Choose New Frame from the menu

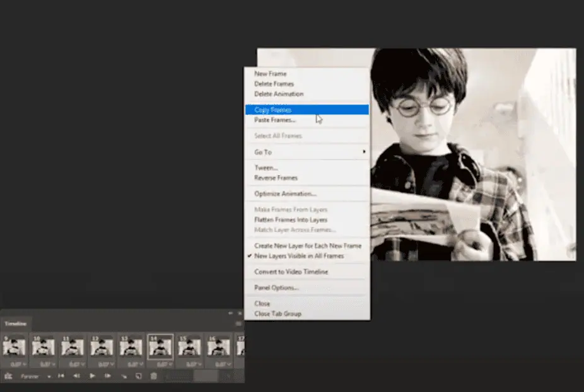307,74
